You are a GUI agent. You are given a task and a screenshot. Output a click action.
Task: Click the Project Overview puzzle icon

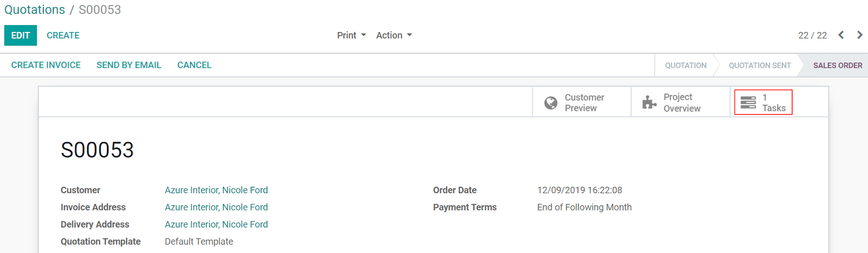pyautogui.click(x=649, y=102)
